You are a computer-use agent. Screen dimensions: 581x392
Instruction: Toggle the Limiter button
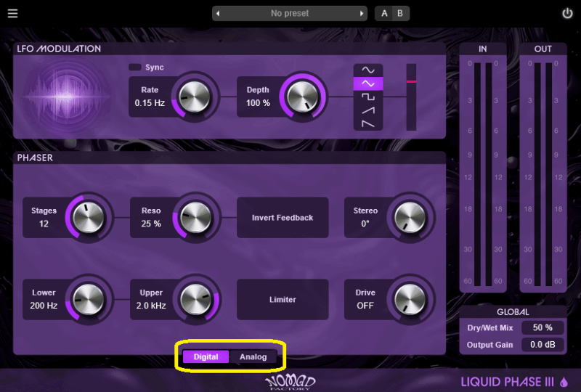pos(283,299)
